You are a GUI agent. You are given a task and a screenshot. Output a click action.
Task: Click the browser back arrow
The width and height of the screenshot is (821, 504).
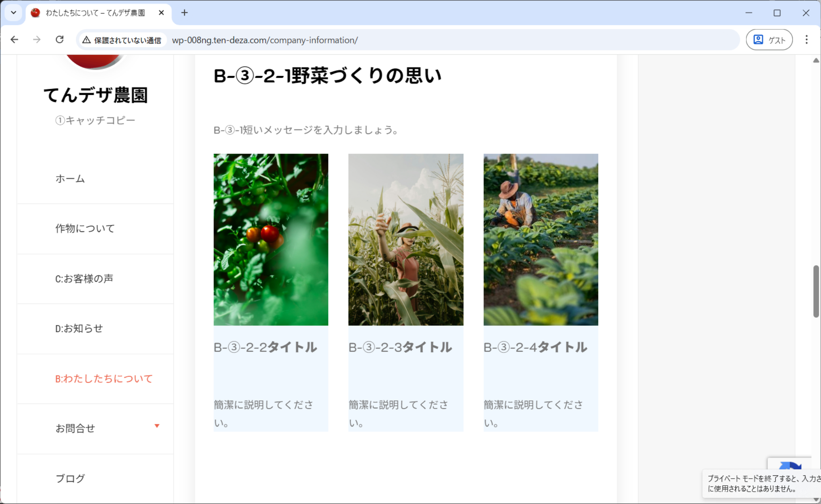pyautogui.click(x=14, y=40)
